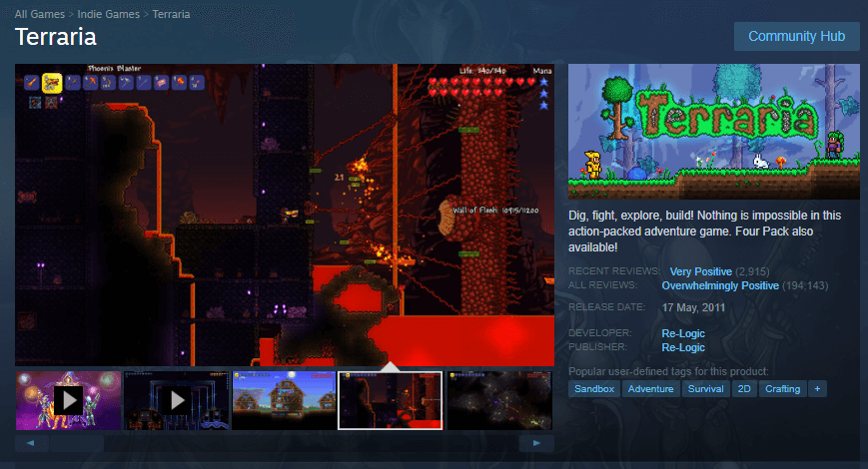
Task: Click the Terraria header capsule image
Action: point(714,131)
